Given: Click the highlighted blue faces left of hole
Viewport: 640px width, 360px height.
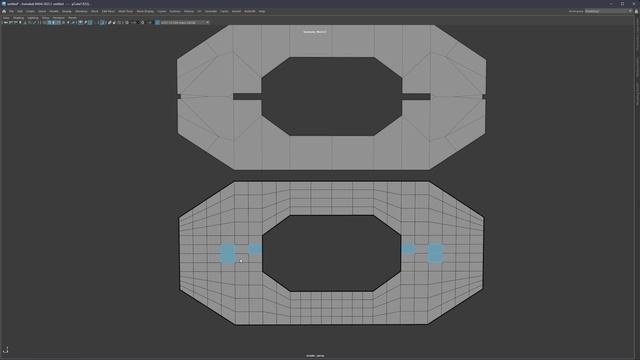Looking at the screenshot, I should (x=227, y=253).
